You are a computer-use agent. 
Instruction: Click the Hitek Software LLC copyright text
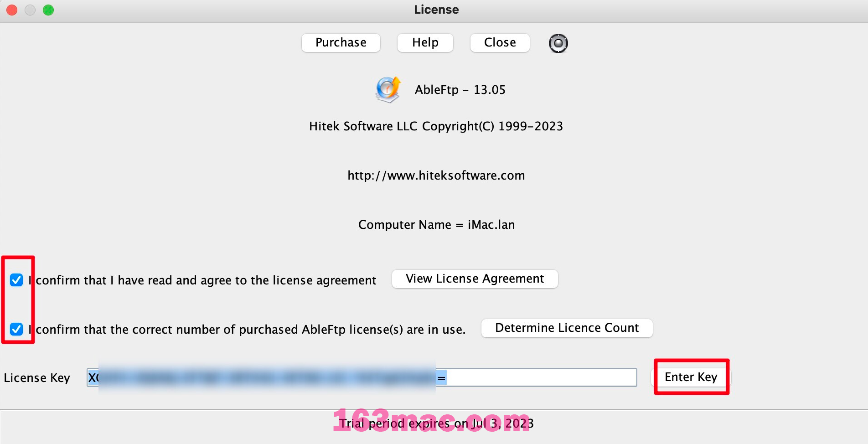[436, 126]
